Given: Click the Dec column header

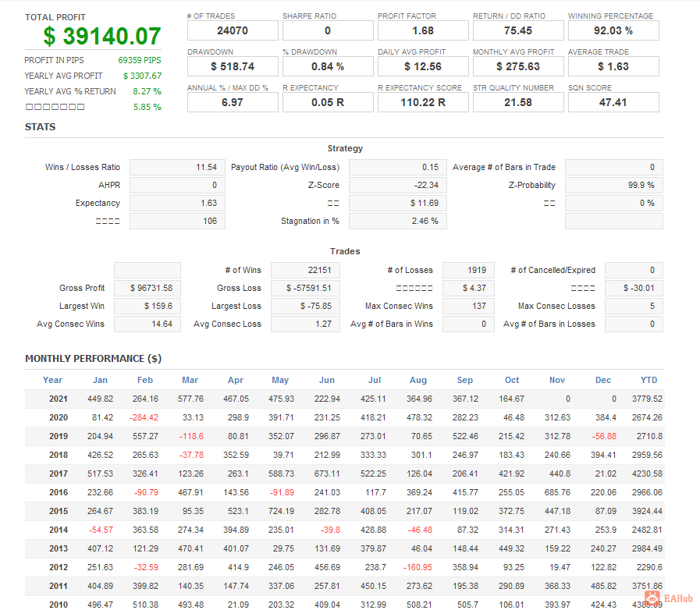Looking at the screenshot, I should [603, 380].
